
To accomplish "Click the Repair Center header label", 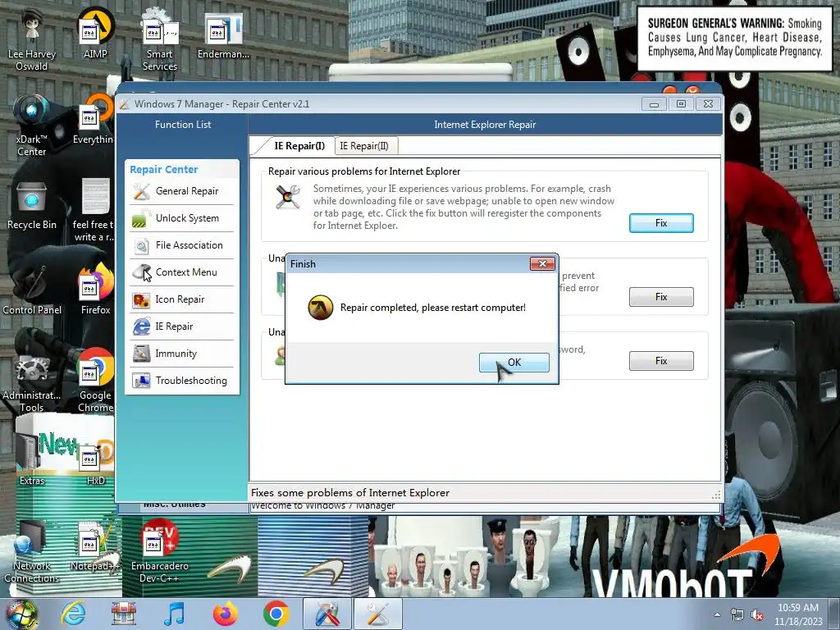I will tap(163, 169).
